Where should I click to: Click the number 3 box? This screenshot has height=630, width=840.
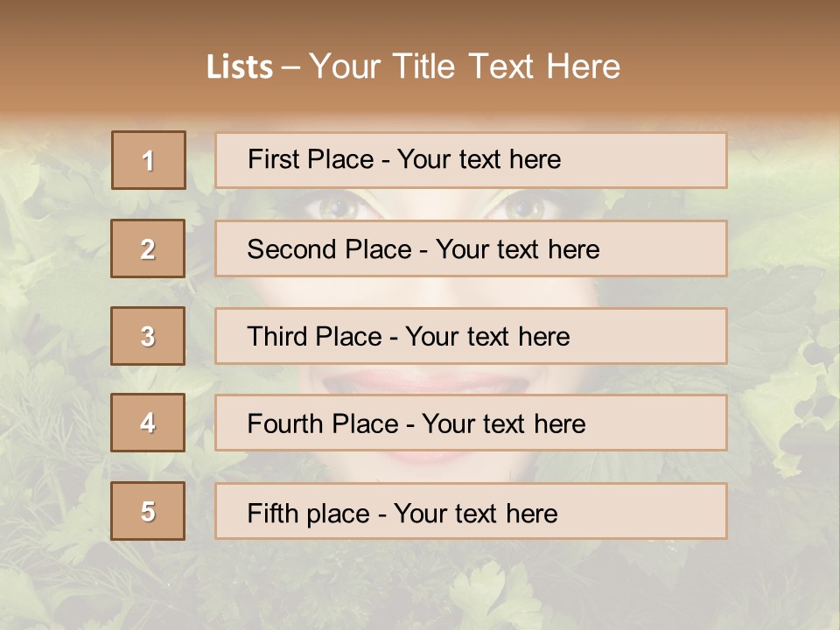pos(148,336)
